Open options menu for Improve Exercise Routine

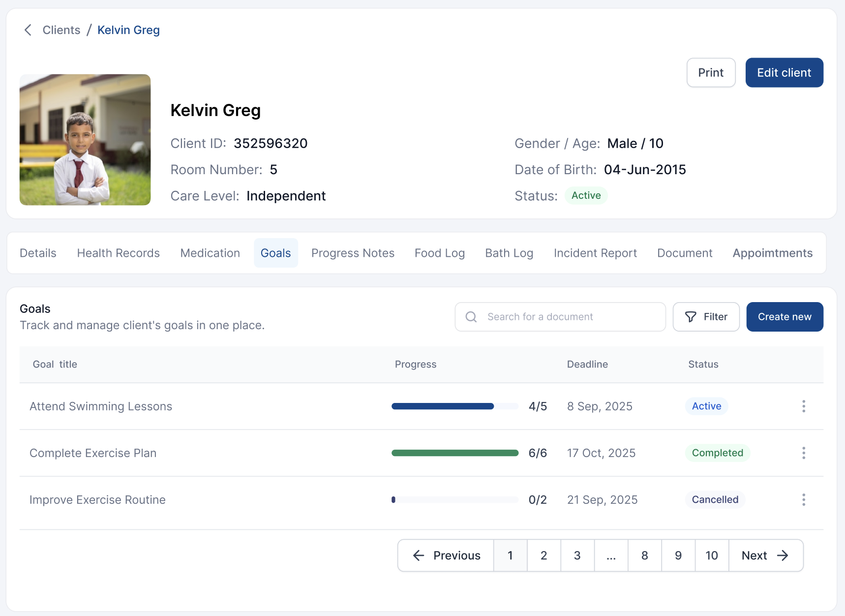point(803,500)
